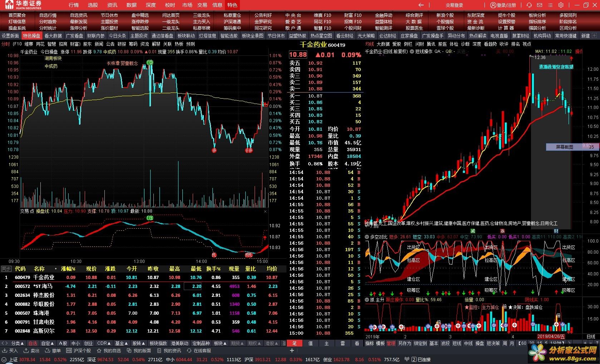The height and width of the screenshot is (364, 600).
Task: Switch to the 看大数据 tab
Action: [53, 36]
